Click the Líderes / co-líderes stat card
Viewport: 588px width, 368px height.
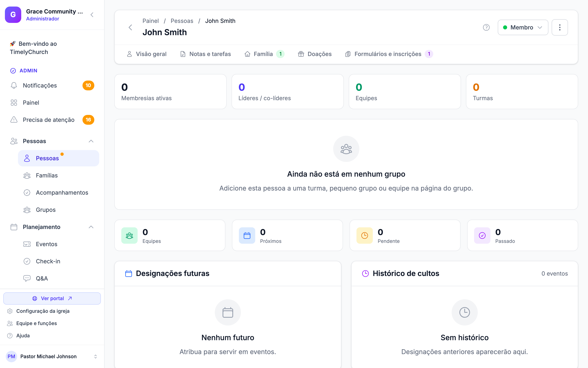[287, 92]
